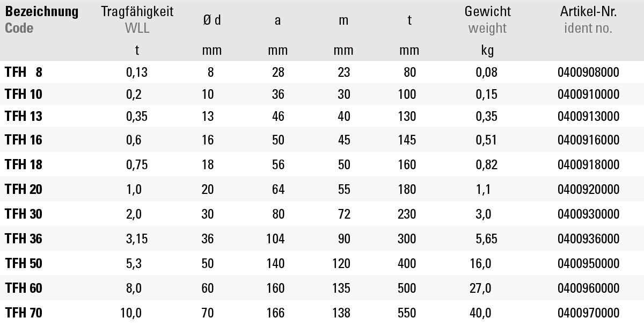Click the 0,75 load capacity value
This screenshot has width=644, height=325.
tap(137, 165)
